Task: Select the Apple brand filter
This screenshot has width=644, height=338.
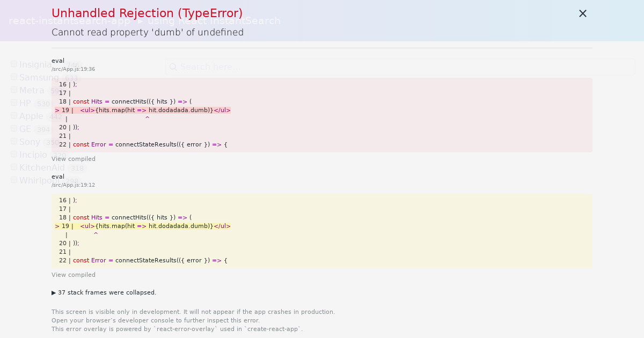Action: click(x=13, y=115)
